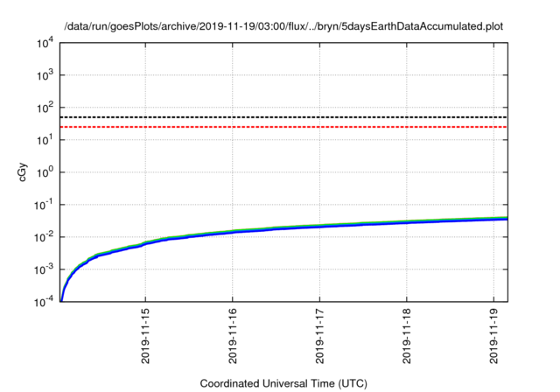Click the red dashed threshold line
The image size is (560, 392).
tap(283, 127)
